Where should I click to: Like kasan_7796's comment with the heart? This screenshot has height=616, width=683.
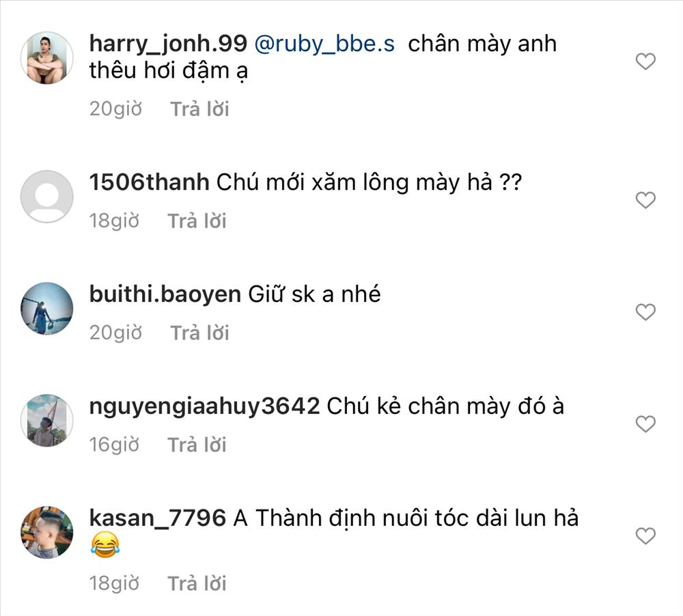pos(645,536)
